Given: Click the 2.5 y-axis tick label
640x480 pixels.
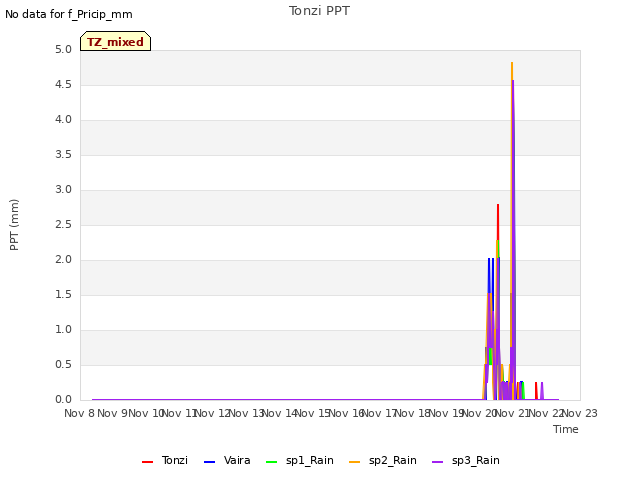Looking at the screenshot, I should [x=63, y=224].
